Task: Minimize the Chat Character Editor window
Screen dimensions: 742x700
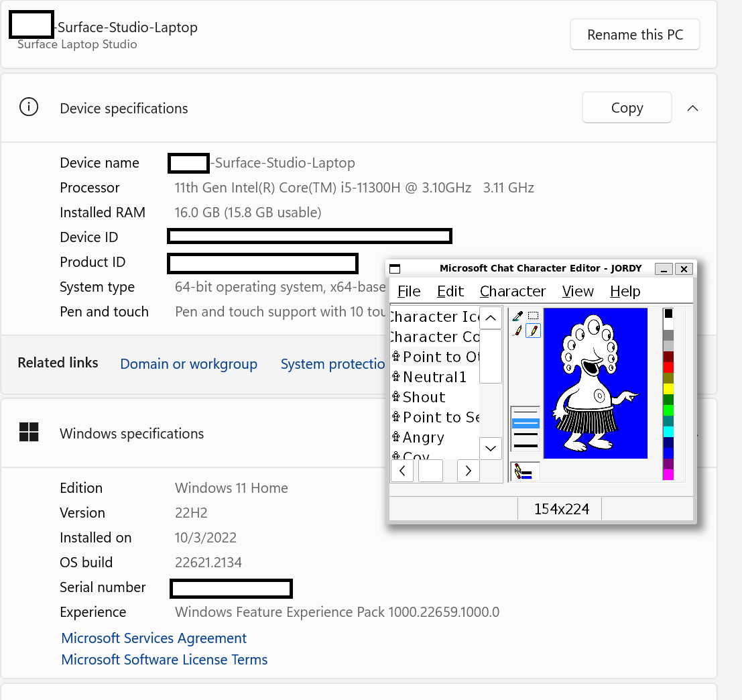Action: [x=664, y=269]
